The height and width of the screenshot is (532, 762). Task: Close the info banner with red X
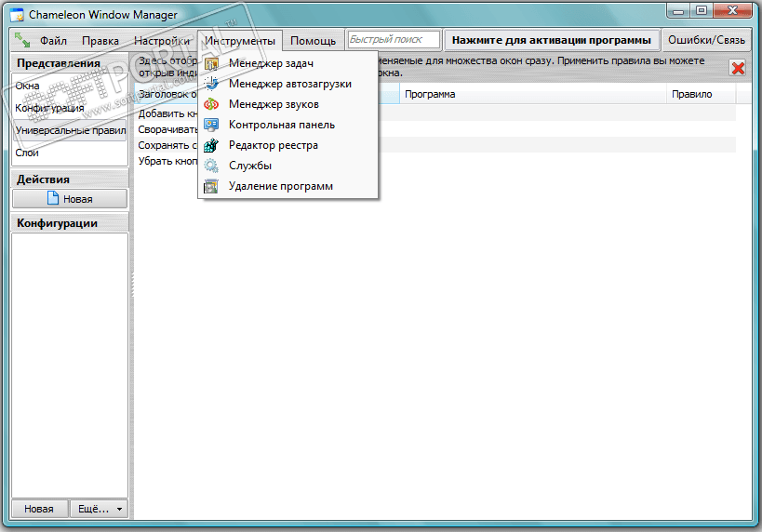[x=738, y=68]
